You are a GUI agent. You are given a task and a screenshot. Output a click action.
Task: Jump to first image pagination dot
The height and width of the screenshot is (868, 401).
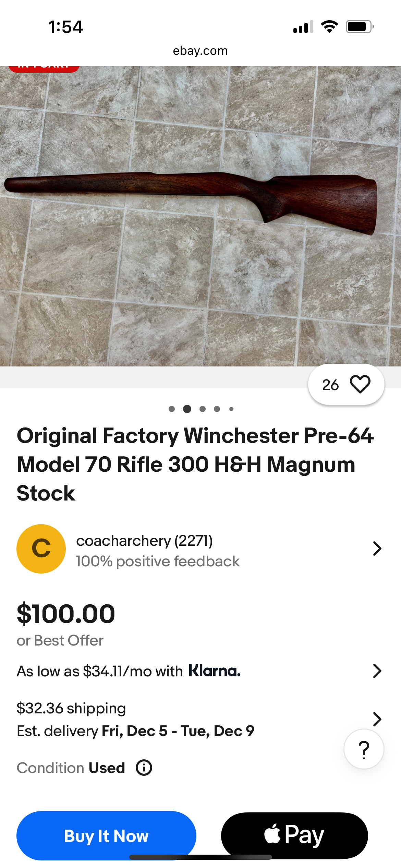coord(172,409)
